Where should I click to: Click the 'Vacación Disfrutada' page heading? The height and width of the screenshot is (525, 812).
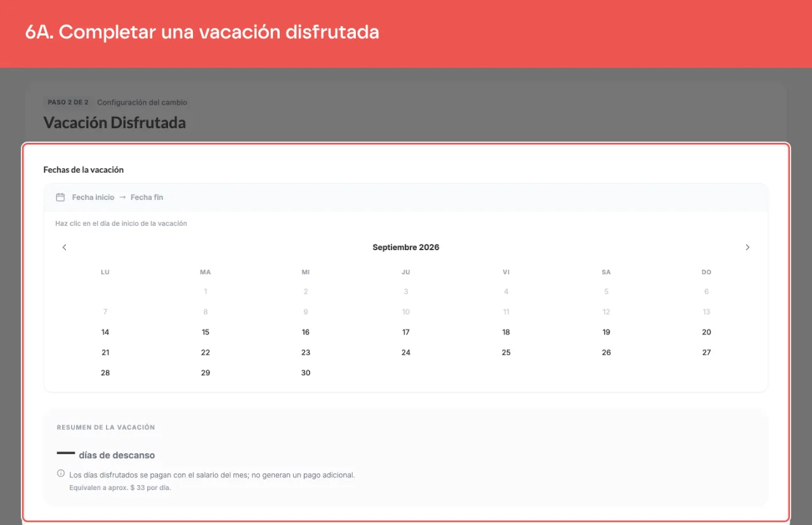(x=114, y=123)
